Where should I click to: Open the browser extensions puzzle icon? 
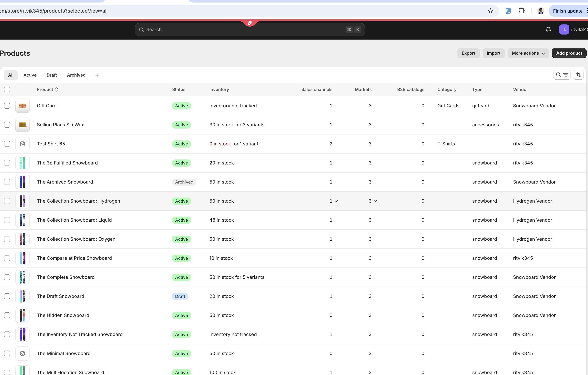[x=522, y=11]
